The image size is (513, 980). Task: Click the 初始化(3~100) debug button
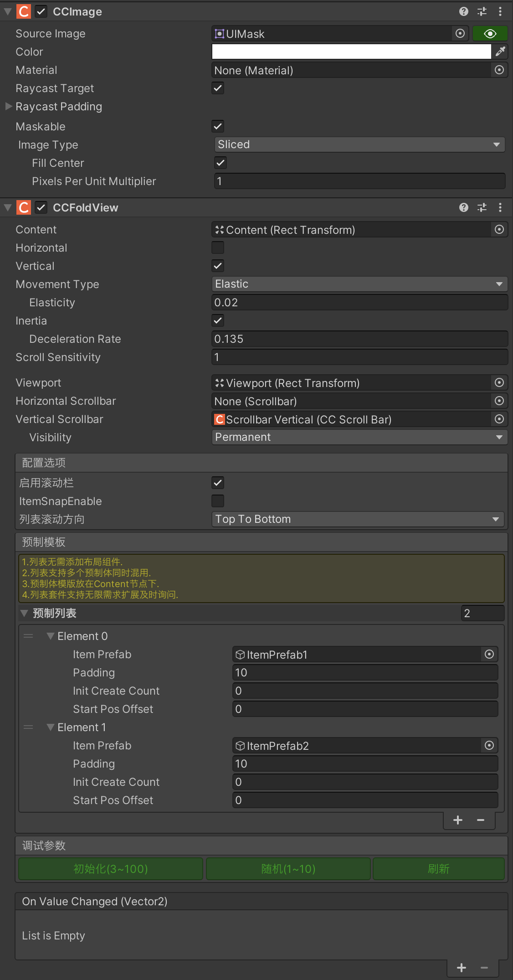click(110, 869)
